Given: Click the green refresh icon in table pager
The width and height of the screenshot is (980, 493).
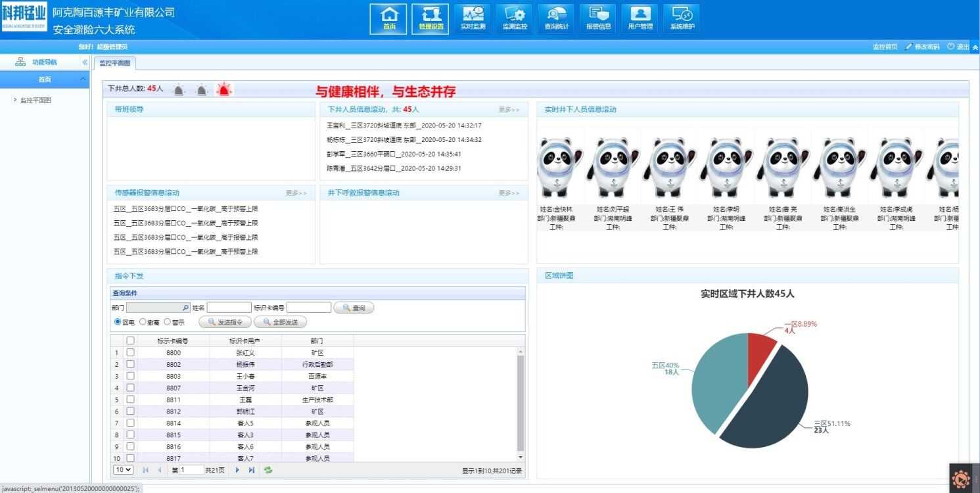Looking at the screenshot, I should tap(268, 470).
